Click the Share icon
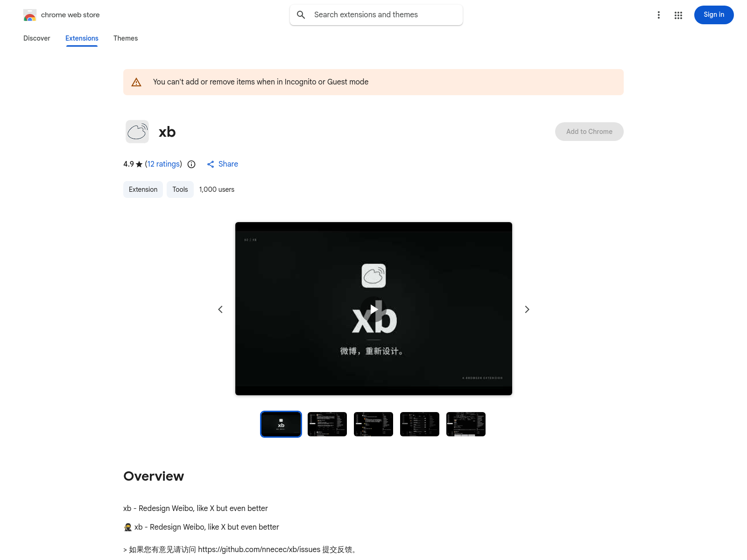Viewport: 747px width, 560px height. [x=211, y=164]
